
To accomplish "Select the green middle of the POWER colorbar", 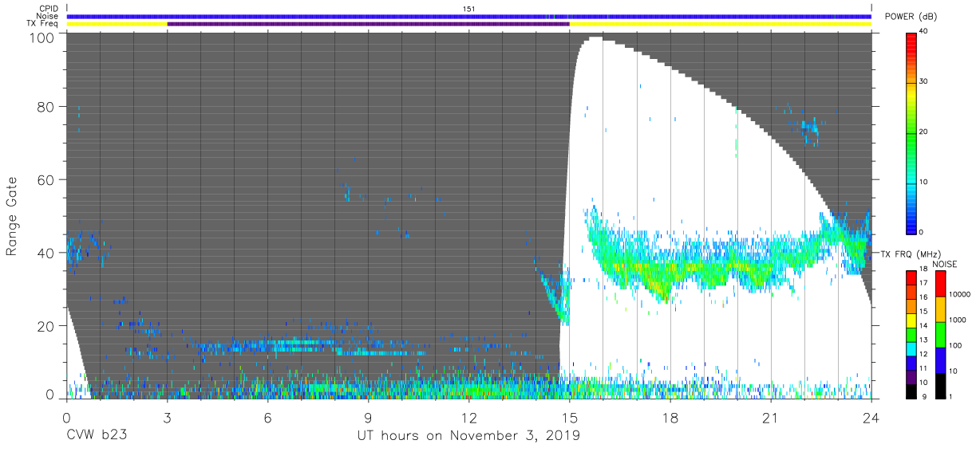I will [x=911, y=132].
